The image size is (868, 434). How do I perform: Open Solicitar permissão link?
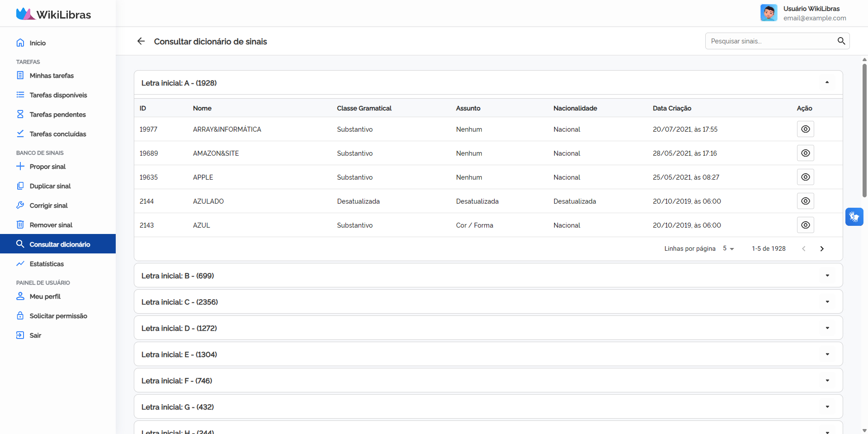tap(58, 316)
